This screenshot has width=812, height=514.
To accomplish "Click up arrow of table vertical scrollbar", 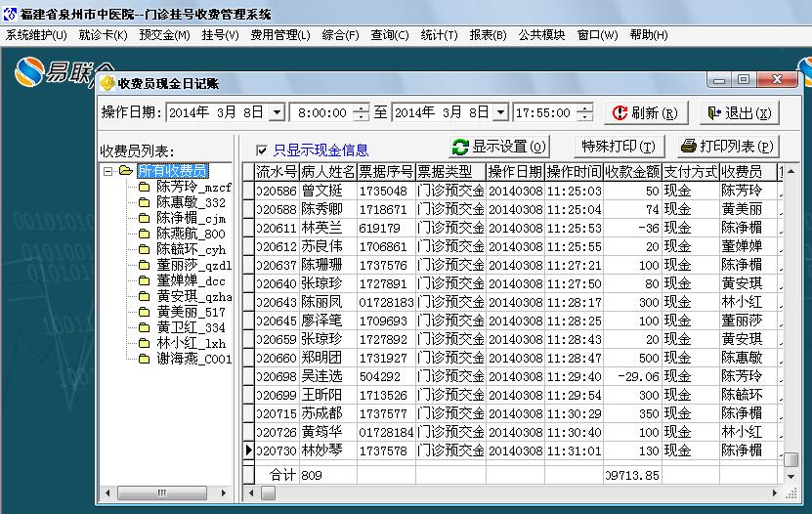I will coord(791,171).
